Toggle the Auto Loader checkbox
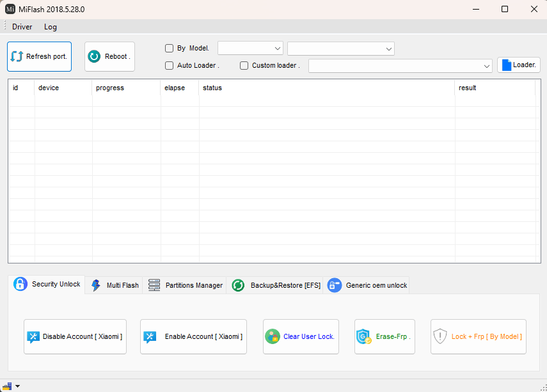The width and height of the screenshot is (547, 392). (x=170, y=65)
